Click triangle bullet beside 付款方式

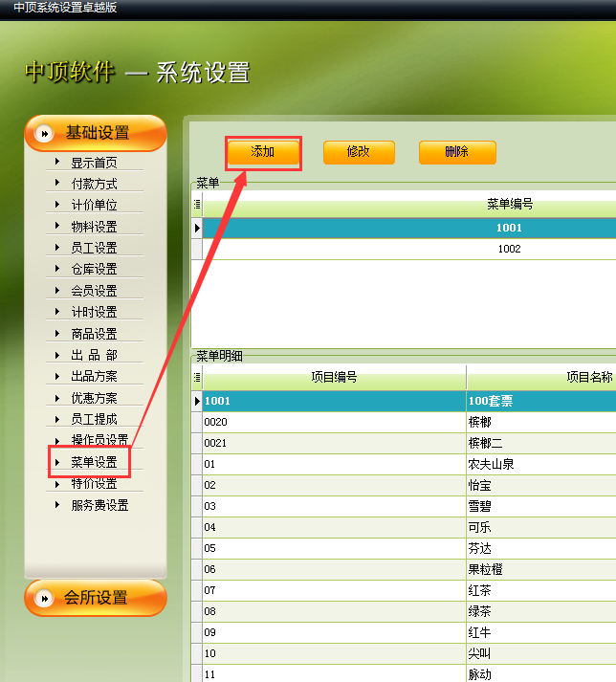click(x=57, y=183)
